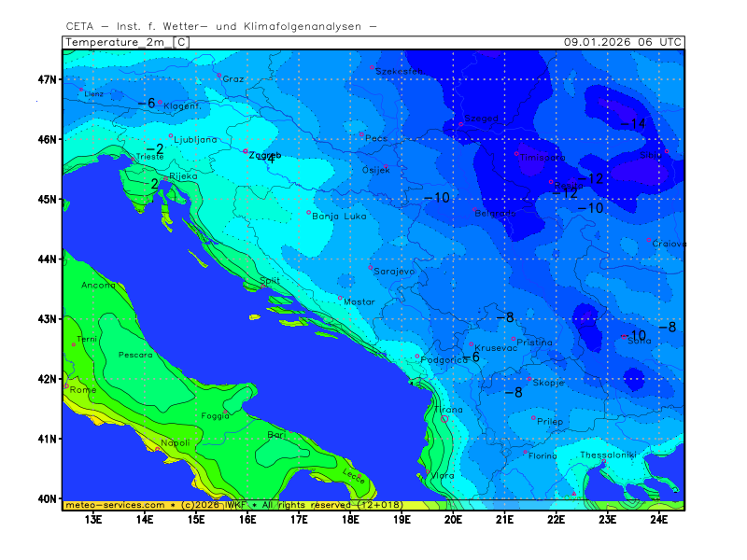The width and height of the screenshot is (747, 560).
Task: Click the -14 contour label near 23E
Action: coord(632,124)
